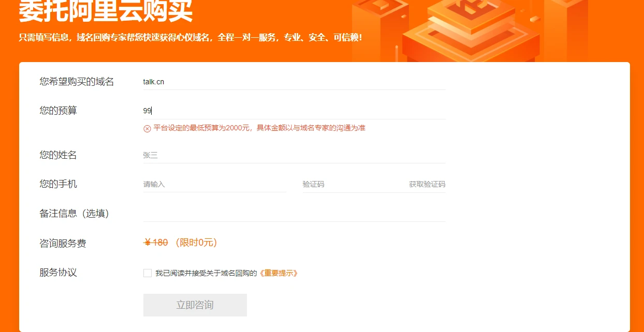Click the struck-through ¥180 price
This screenshot has height=332, width=644.
[x=156, y=243]
